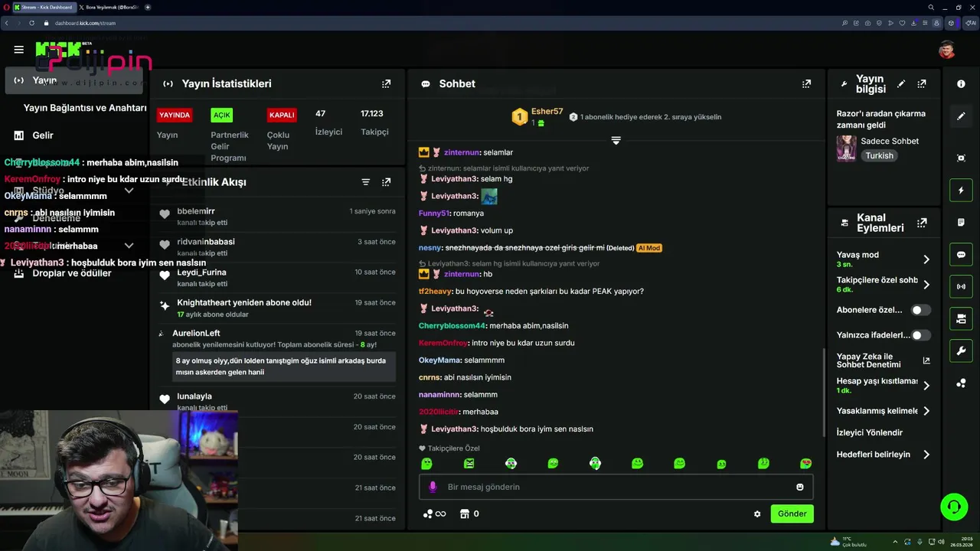The width and height of the screenshot is (980, 551).
Task: Click the lightning bolt sidebar icon
Action: pos(961,190)
